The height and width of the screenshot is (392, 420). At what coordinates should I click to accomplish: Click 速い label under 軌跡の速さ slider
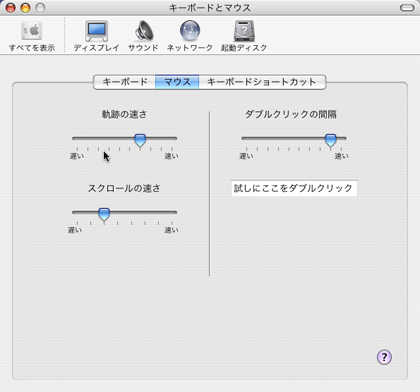(x=171, y=156)
